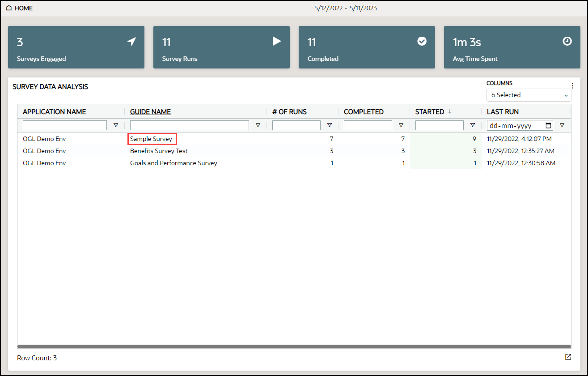
Task: Select OGL Demo Env in Goals and Performance row
Action: pyautogui.click(x=44, y=163)
